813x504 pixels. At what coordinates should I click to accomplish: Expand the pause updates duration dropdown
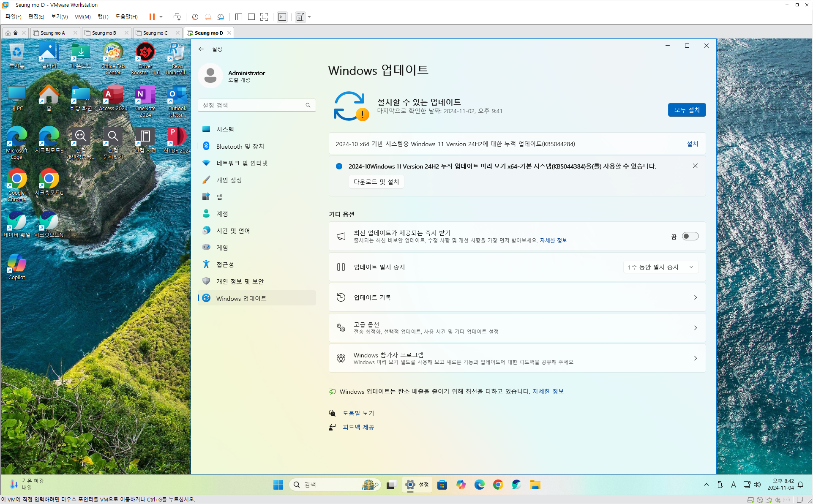pos(691,267)
